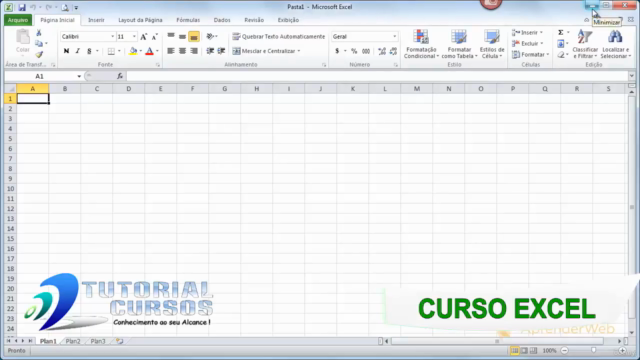
Task: Apply thousands separator 000 icon
Action: (x=366, y=51)
